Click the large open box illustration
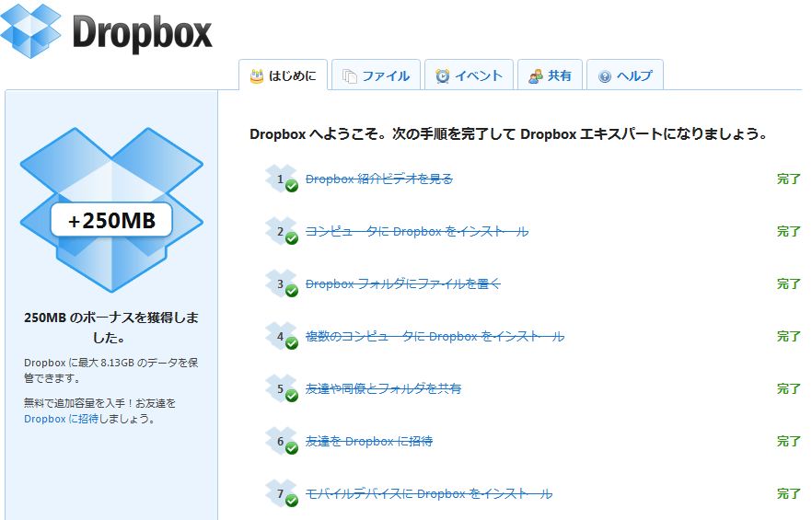The image size is (812, 520). coord(111,210)
